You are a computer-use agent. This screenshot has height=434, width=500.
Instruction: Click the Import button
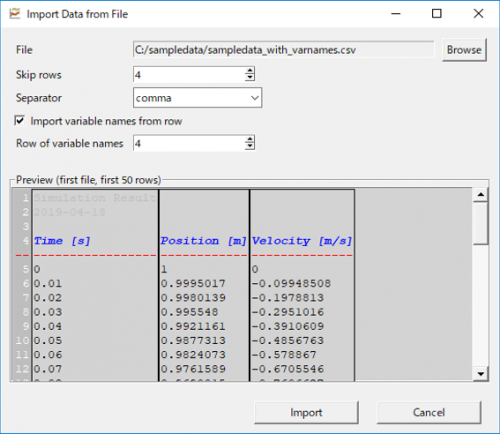pyautogui.click(x=306, y=412)
